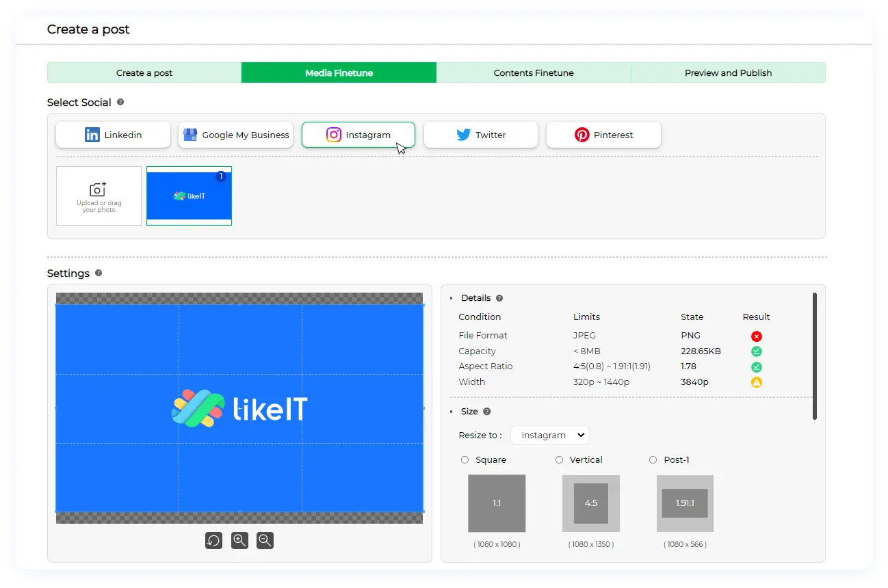Go to the Preview and Publish tab
888x588 pixels.
pyautogui.click(x=728, y=73)
